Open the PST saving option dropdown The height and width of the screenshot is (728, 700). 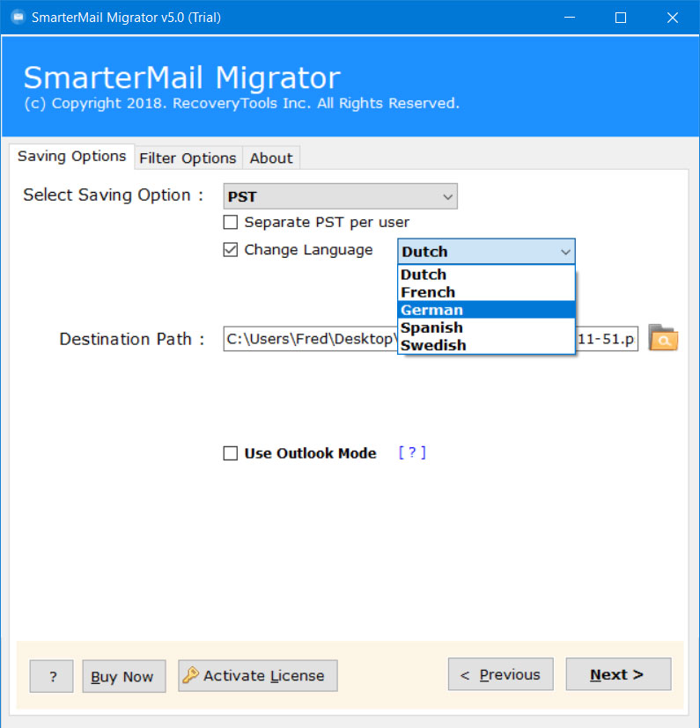[340, 196]
